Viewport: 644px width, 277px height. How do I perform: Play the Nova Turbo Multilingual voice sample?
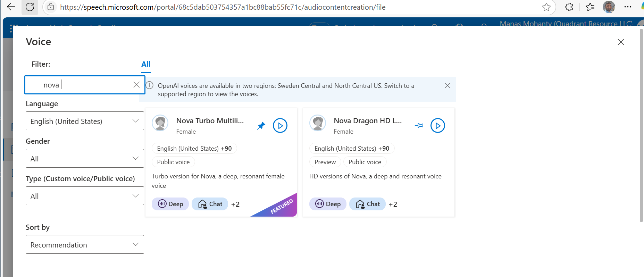(x=280, y=126)
